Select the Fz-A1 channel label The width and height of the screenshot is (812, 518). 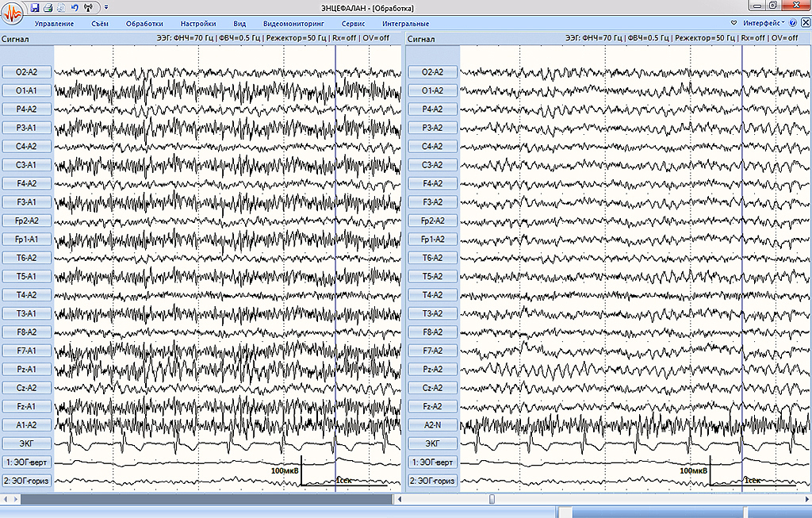click(27, 407)
